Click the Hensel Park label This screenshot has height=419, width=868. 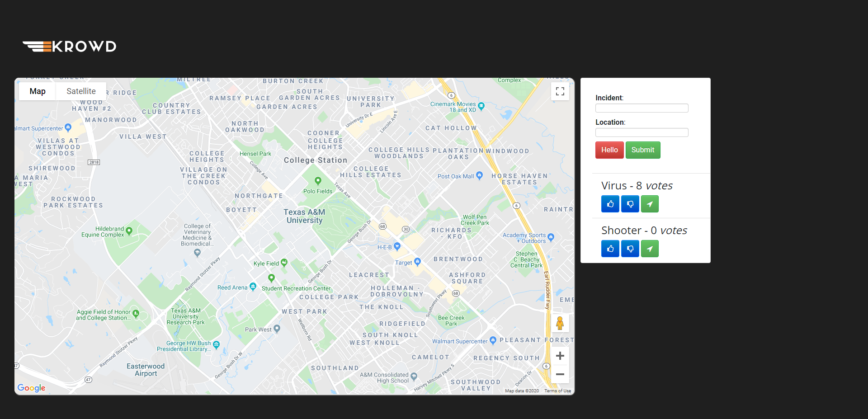click(255, 154)
